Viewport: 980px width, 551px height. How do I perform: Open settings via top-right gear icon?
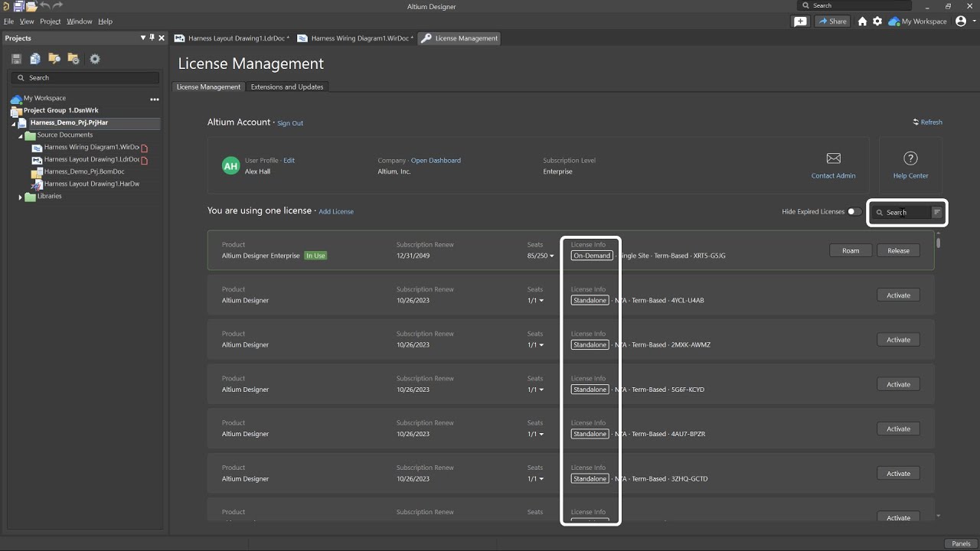click(x=877, y=21)
